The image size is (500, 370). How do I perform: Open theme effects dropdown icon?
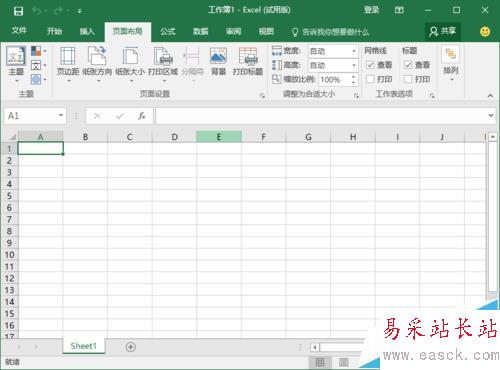(x=39, y=80)
